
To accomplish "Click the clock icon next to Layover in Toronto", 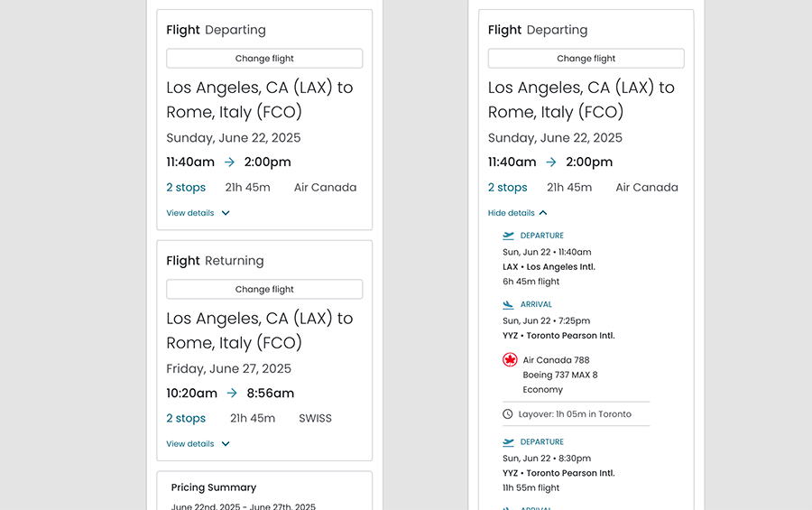I will tap(508, 414).
